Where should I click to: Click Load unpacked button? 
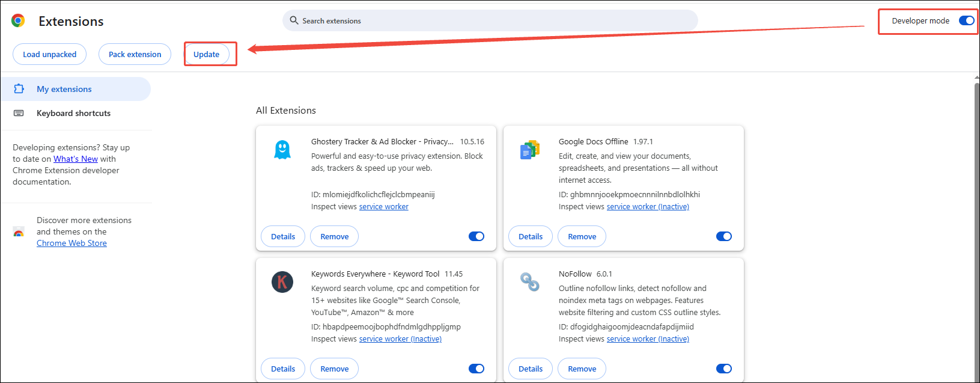(x=49, y=54)
